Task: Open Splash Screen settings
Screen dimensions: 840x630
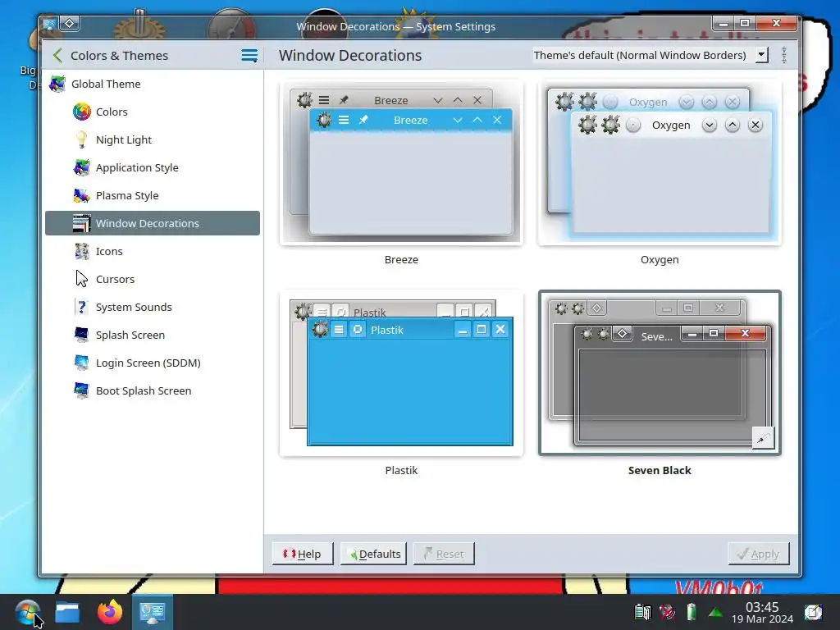Action: (x=153, y=335)
